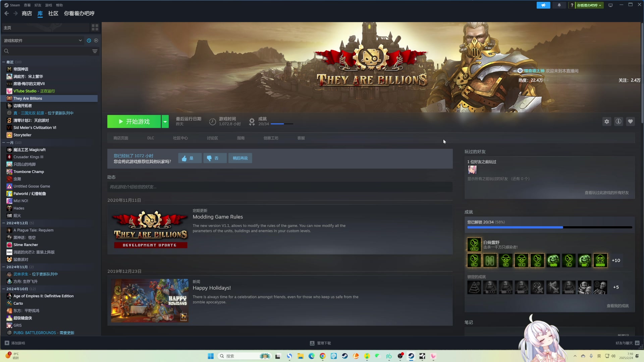Screen dimensions: 644x362
Task: Click the activity post input field
Action: [x=280, y=187]
